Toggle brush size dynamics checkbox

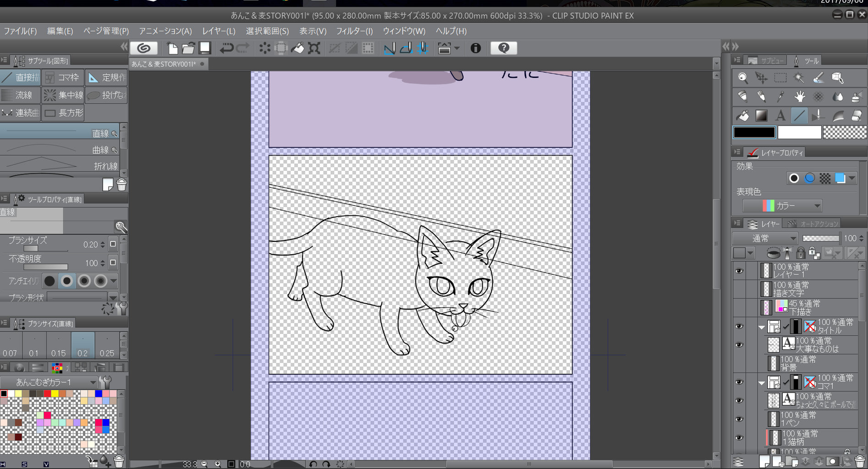click(x=113, y=244)
